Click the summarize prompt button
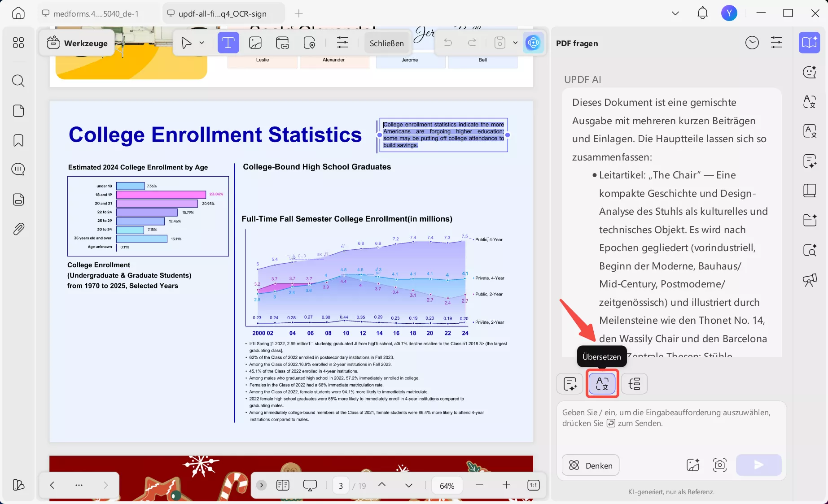828x504 pixels. (570, 384)
